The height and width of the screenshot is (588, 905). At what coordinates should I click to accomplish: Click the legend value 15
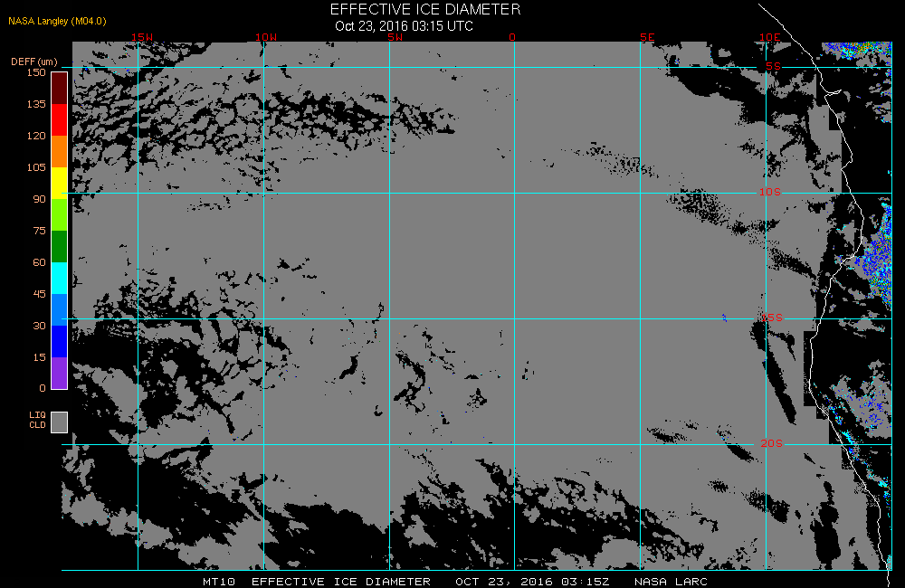[39, 357]
